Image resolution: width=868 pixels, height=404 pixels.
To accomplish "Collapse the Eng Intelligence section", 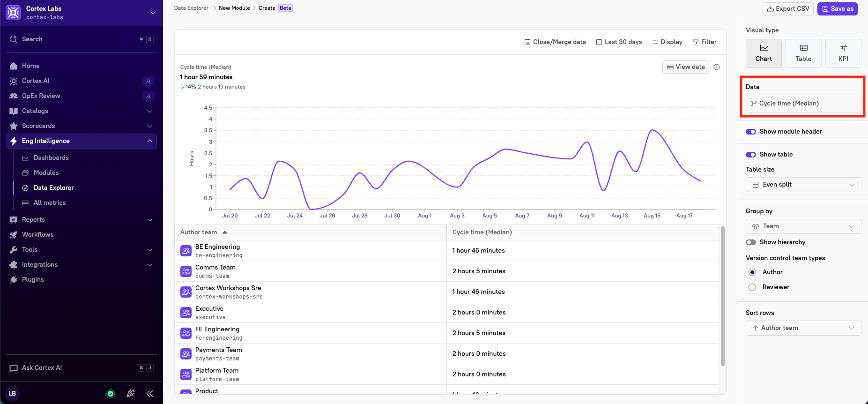I will (150, 141).
